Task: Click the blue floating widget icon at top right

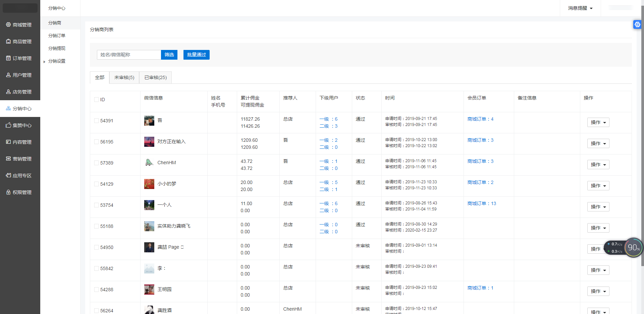Action: coord(637,24)
